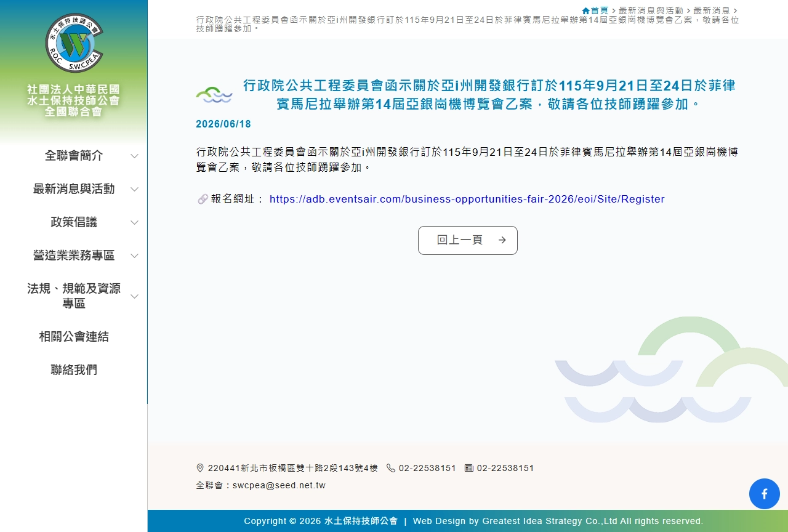Click the fax number beside fax icon
Image resolution: width=788 pixels, height=532 pixels.
[x=505, y=468]
